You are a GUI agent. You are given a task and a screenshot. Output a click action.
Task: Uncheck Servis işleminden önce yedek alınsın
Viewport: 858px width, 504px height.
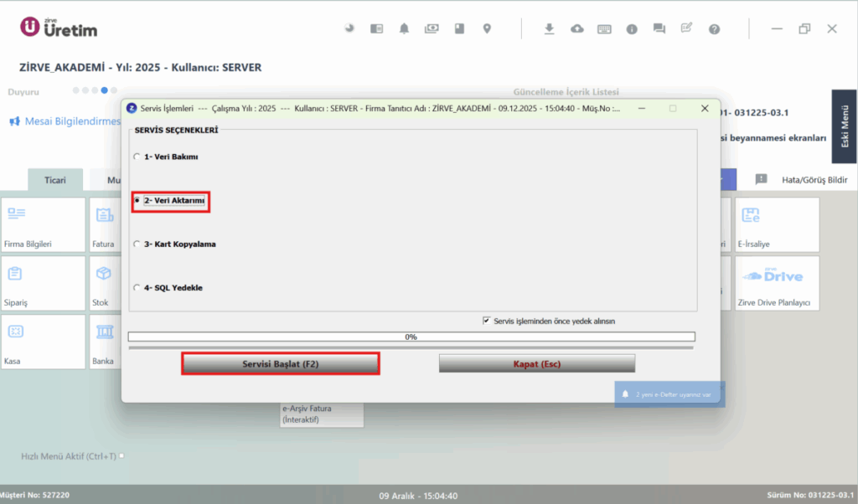pos(487,321)
